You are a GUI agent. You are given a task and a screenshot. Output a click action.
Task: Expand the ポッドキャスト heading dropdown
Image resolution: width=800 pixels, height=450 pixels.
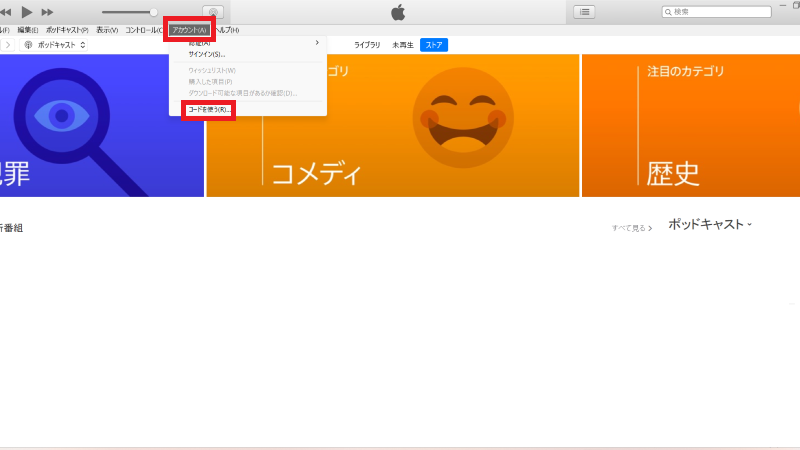(710, 224)
